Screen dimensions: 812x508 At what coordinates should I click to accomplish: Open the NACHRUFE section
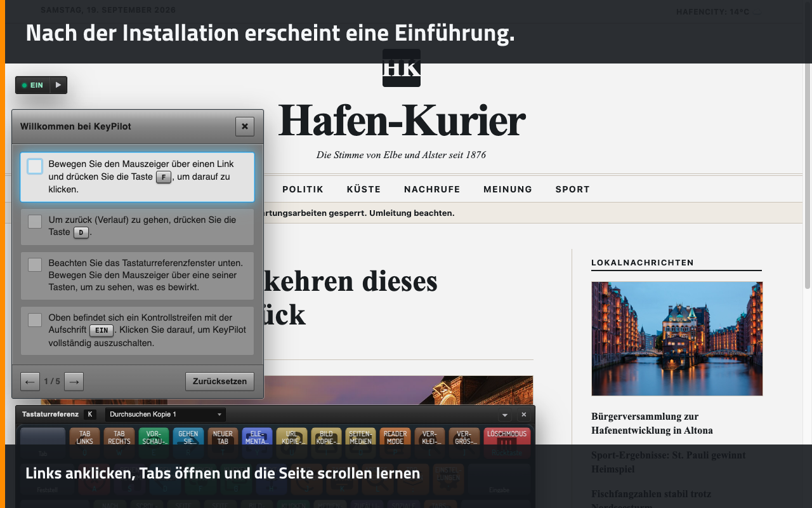(432, 189)
